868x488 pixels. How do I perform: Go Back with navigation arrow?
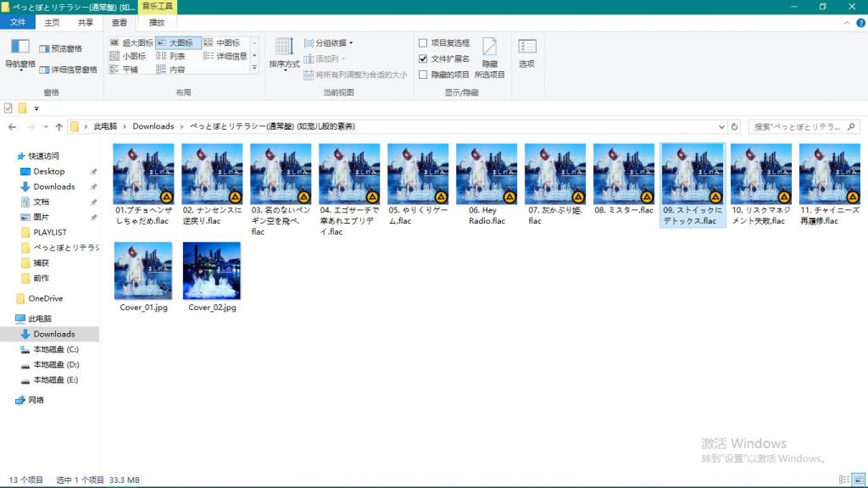coord(12,127)
